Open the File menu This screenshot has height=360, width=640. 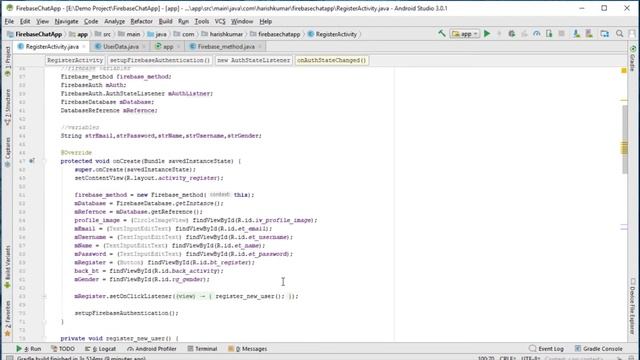tap(9, 21)
